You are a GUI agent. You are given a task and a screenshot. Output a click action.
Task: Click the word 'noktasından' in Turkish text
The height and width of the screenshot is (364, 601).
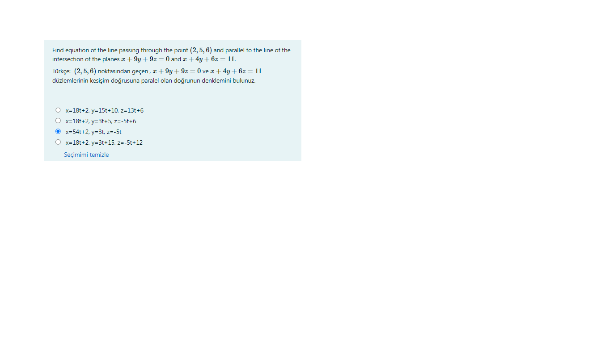pos(114,71)
